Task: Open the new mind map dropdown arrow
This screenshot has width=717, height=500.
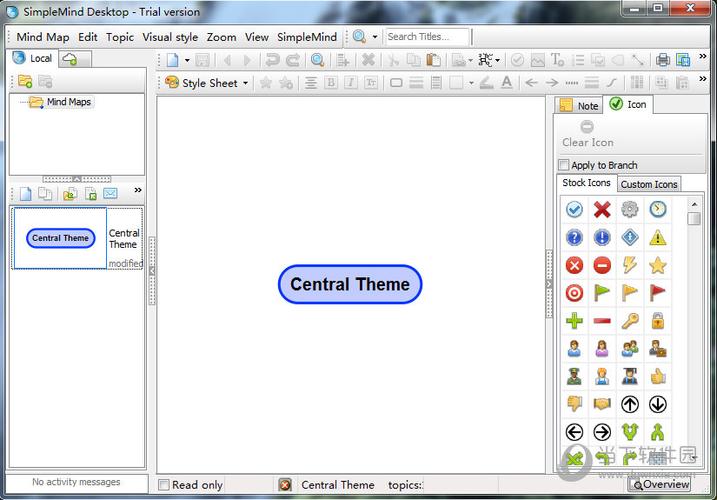Action: tap(187, 60)
